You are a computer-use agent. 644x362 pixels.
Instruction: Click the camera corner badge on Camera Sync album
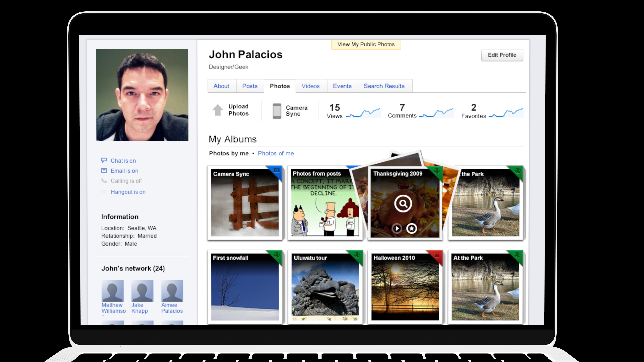tap(276, 170)
